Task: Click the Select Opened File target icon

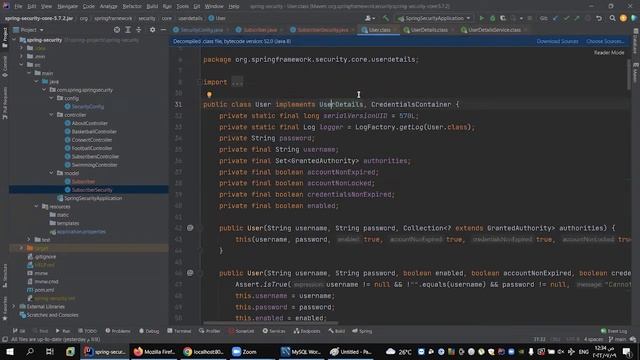Action: click(x=117, y=30)
